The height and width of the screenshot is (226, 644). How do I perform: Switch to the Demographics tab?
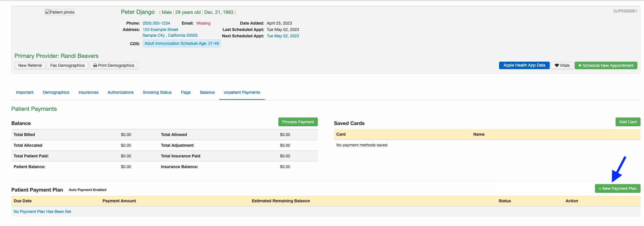click(56, 92)
